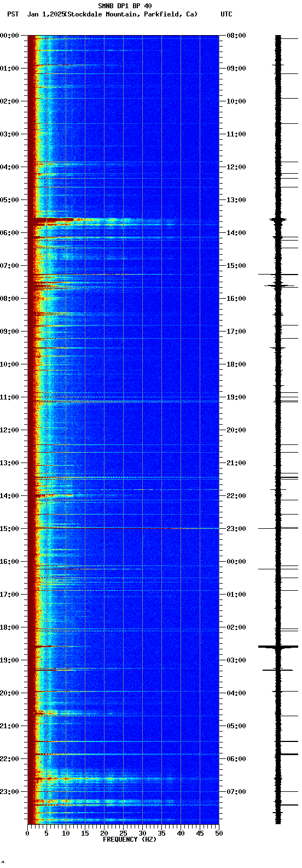Click the 30 Hz frequency tick label
This screenshot has width=302, height=868.
142,833
